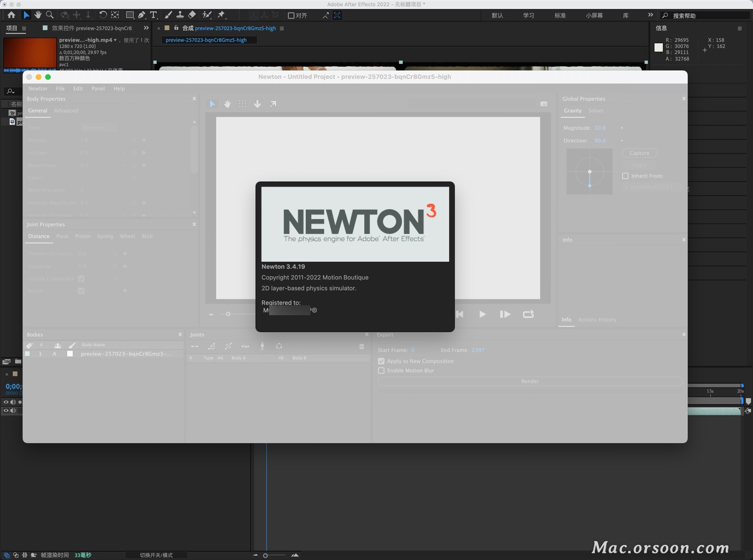The width and height of the screenshot is (753, 560).
Task: Open the Help menu in Newton
Action: click(x=119, y=88)
